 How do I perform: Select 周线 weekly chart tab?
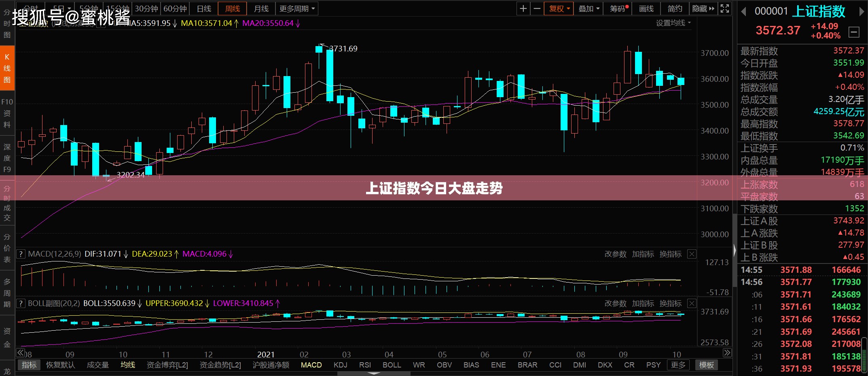point(233,8)
